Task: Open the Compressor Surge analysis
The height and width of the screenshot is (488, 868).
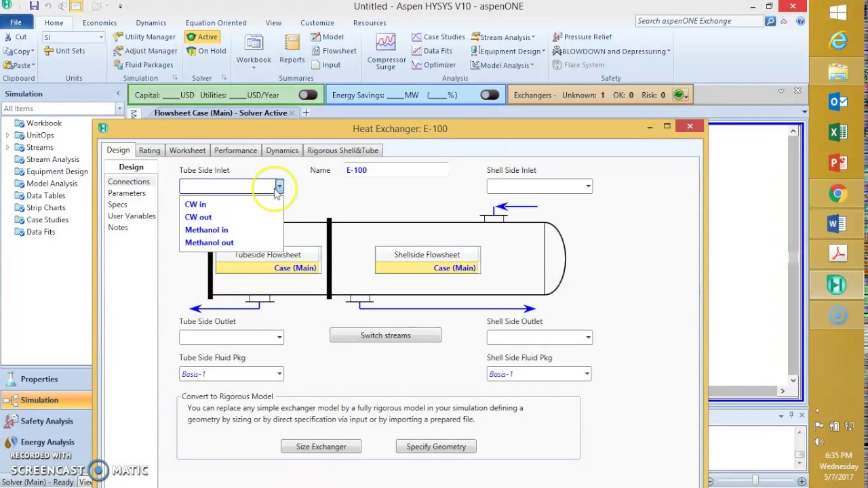Action: coord(386,52)
